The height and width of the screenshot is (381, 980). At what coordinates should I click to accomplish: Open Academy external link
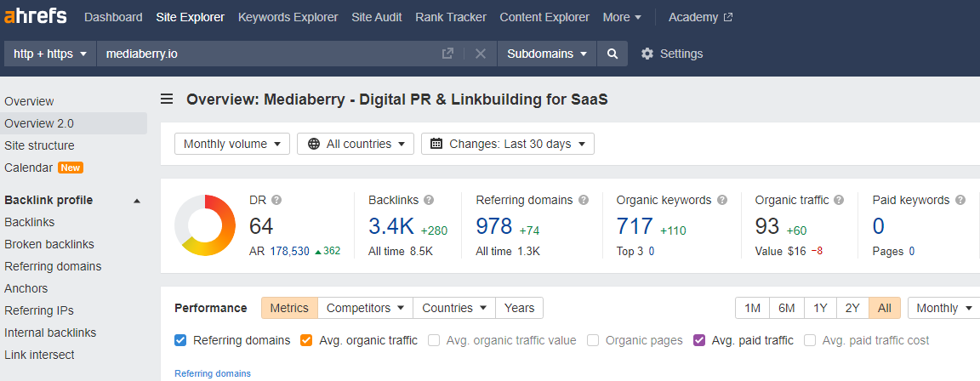[x=700, y=17]
